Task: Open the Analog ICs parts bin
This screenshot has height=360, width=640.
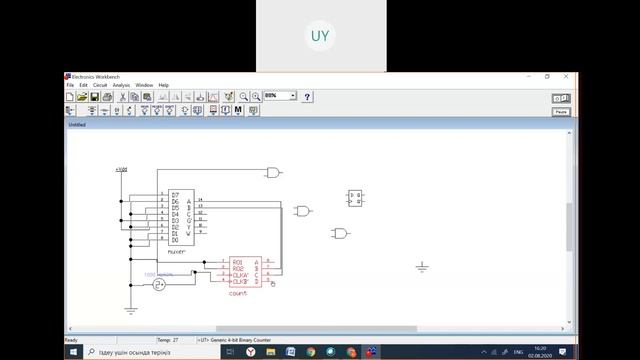Action: coord(144,110)
